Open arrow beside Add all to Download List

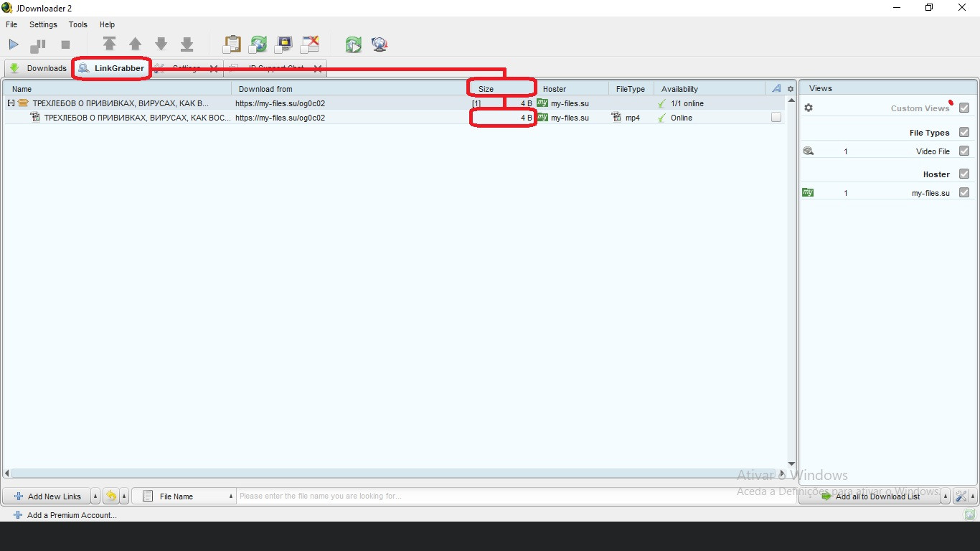pyautogui.click(x=946, y=496)
